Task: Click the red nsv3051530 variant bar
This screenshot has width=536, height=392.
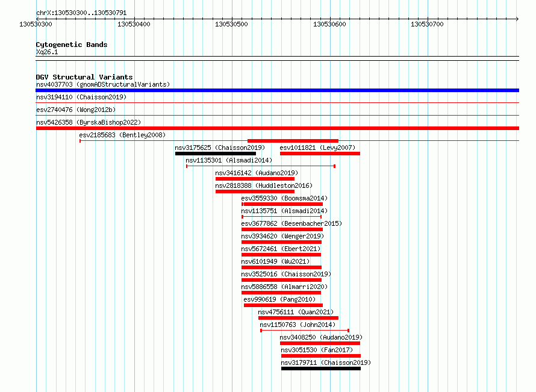Action: [321, 356]
